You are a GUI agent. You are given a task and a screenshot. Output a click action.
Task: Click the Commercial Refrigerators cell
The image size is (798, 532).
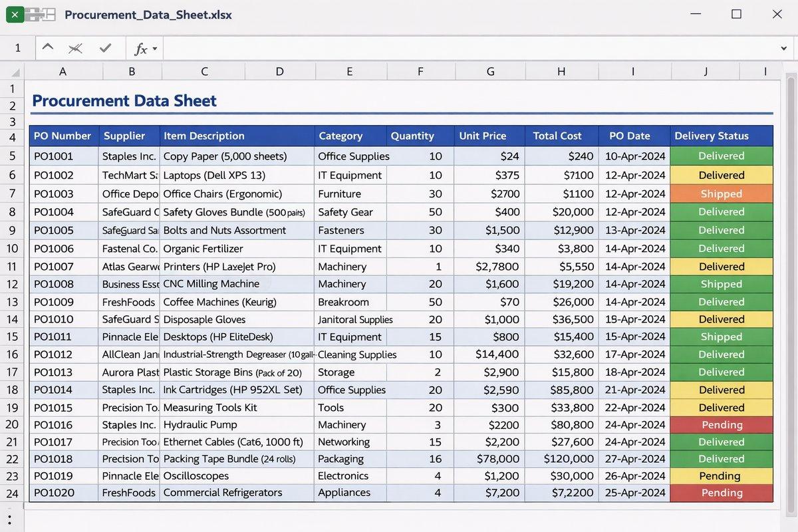click(237, 493)
